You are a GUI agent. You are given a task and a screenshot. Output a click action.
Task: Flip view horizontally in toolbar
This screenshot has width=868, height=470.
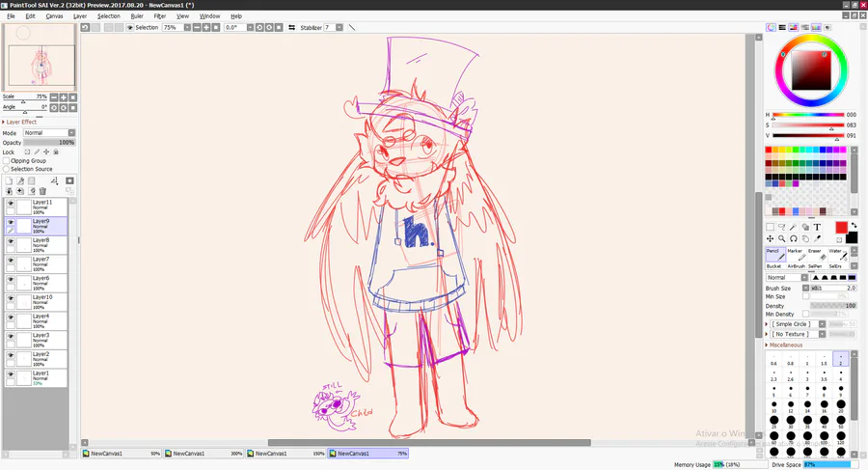click(291, 27)
